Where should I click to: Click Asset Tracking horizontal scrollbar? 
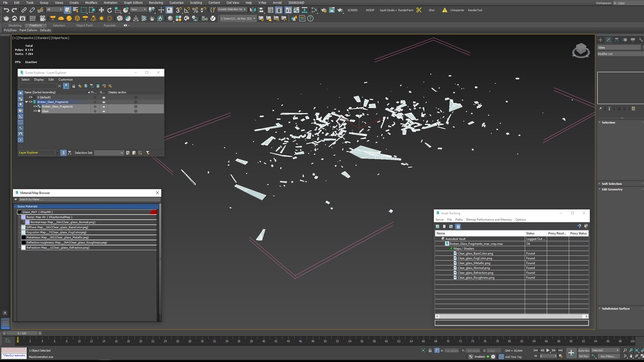click(512, 316)
